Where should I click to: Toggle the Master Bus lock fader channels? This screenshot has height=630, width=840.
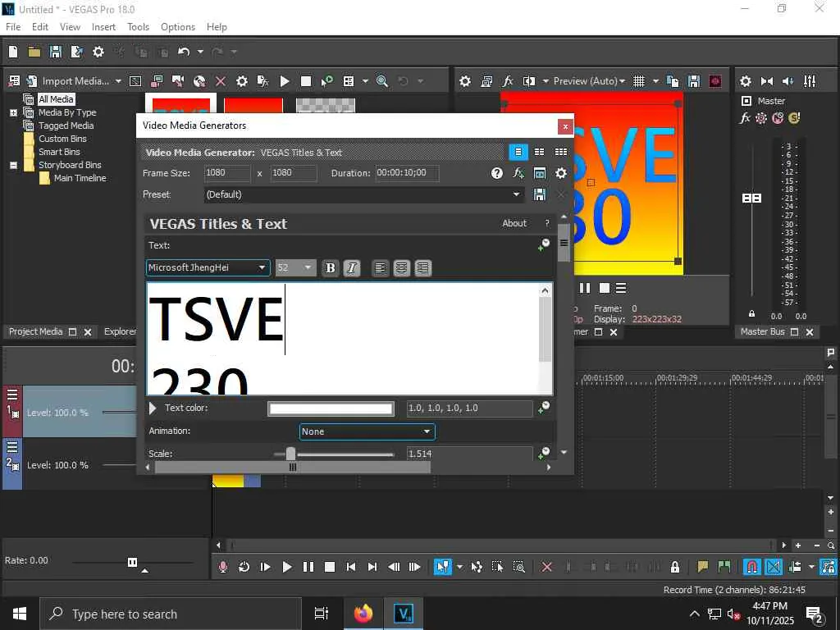(x=751, y=313)
